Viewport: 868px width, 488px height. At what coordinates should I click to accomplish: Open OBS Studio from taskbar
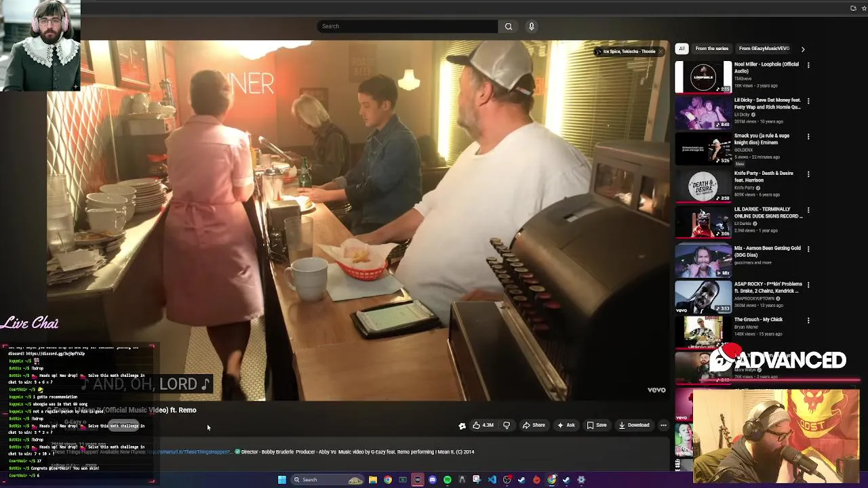[507, 480]
